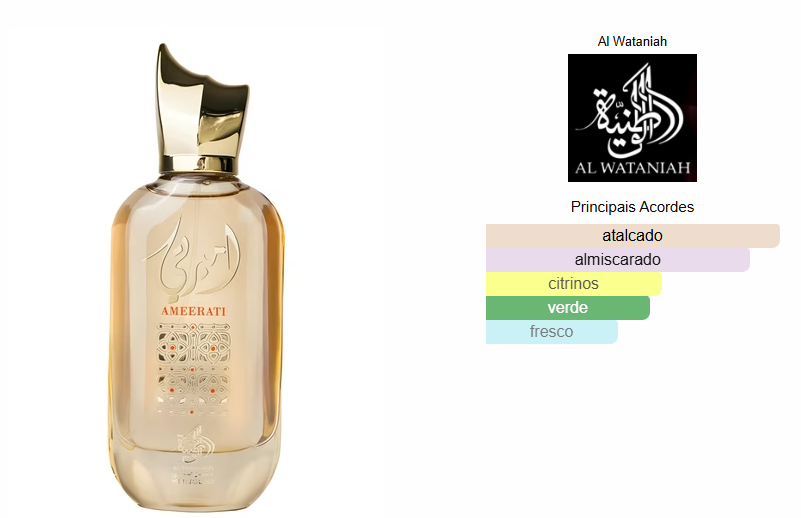Click the embossed Arabic calligraphy on bottle
801x518 pixels.
194,260
